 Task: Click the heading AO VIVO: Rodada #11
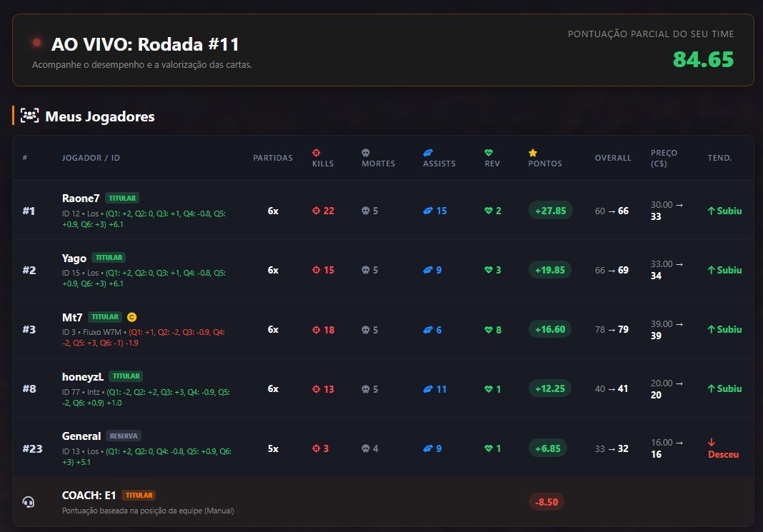click(x=145, y=44)
